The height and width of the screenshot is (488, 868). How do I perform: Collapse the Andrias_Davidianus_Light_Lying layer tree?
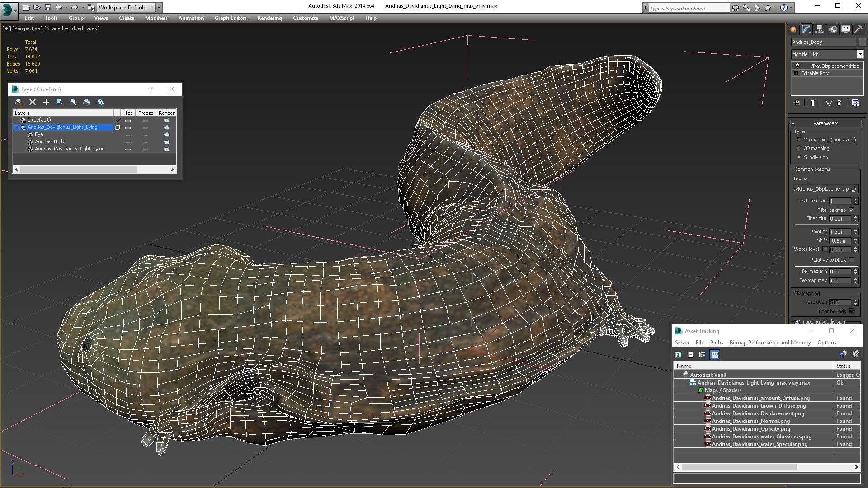click(x=16, y=127)
